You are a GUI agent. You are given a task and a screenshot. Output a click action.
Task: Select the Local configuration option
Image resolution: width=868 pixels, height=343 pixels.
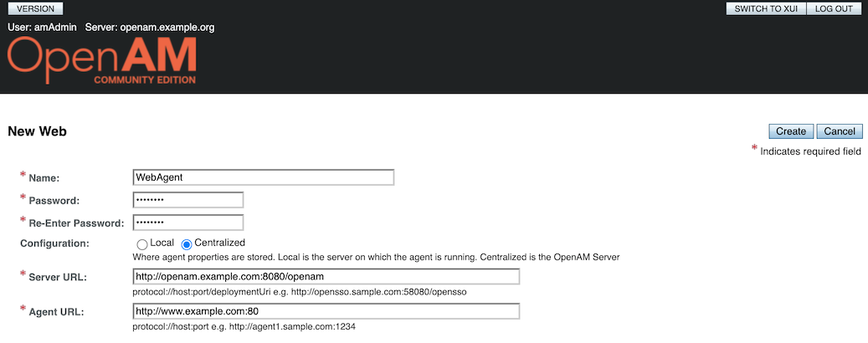(x=141, y=244)
